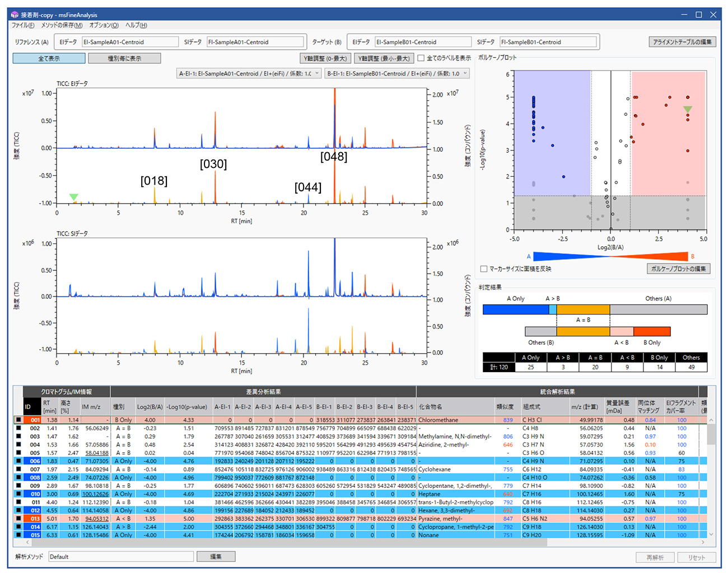Switch to 種別毎に表示 view toggle
Viewport: 728px width, 573px height.
(x=124, y=58)
